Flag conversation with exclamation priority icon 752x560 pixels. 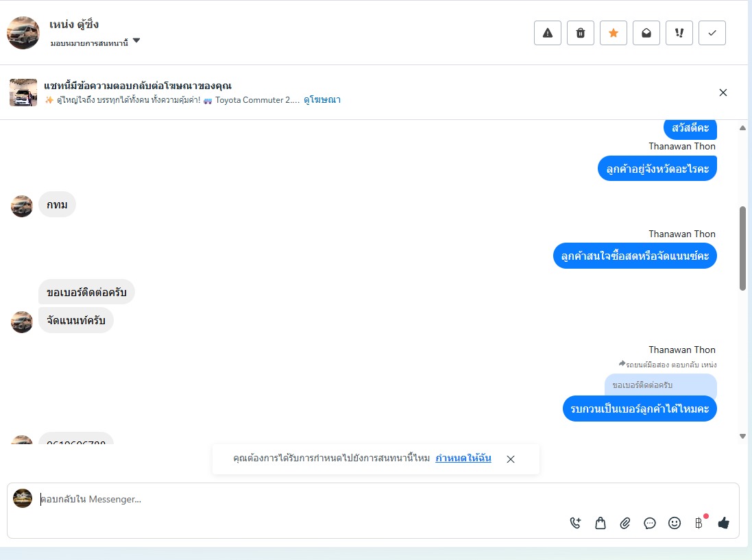679,33
